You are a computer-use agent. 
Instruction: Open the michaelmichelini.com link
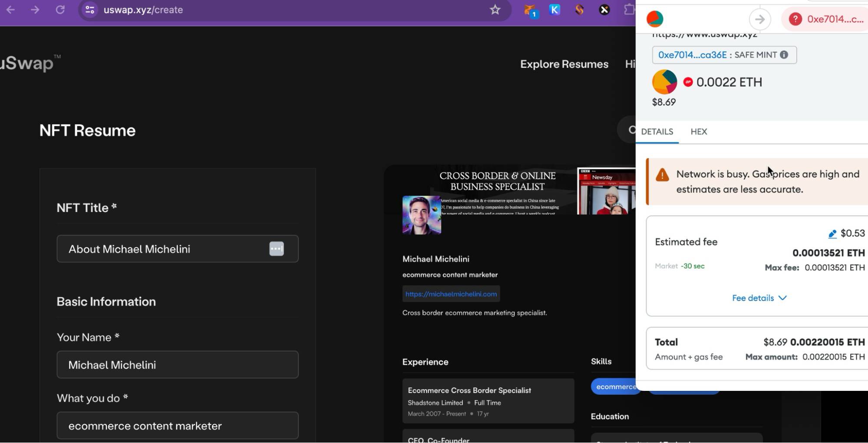pyautogui.click(x=451, y=294)
